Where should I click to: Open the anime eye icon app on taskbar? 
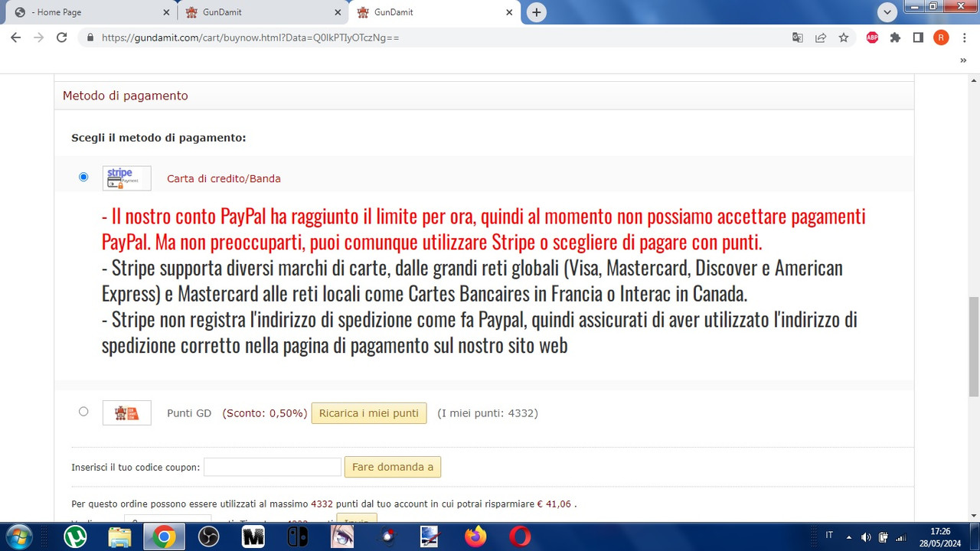coord(341,536)
